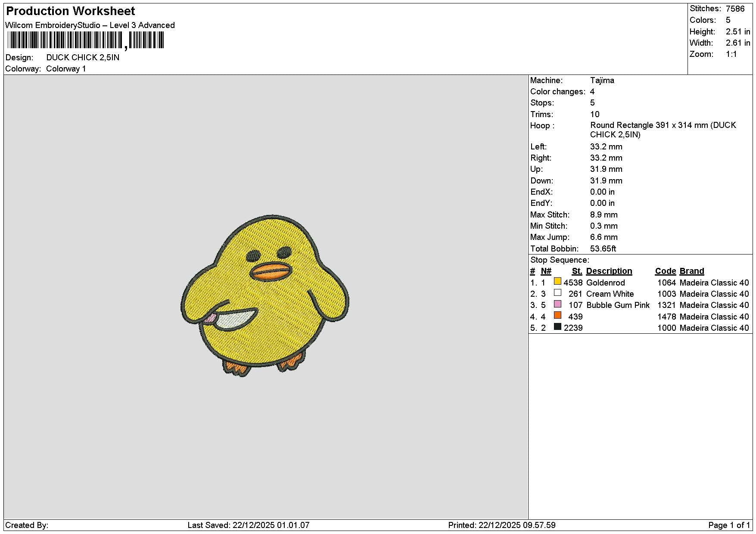Click the N# column header
This screenshot has width=756, height=534.
546,271
